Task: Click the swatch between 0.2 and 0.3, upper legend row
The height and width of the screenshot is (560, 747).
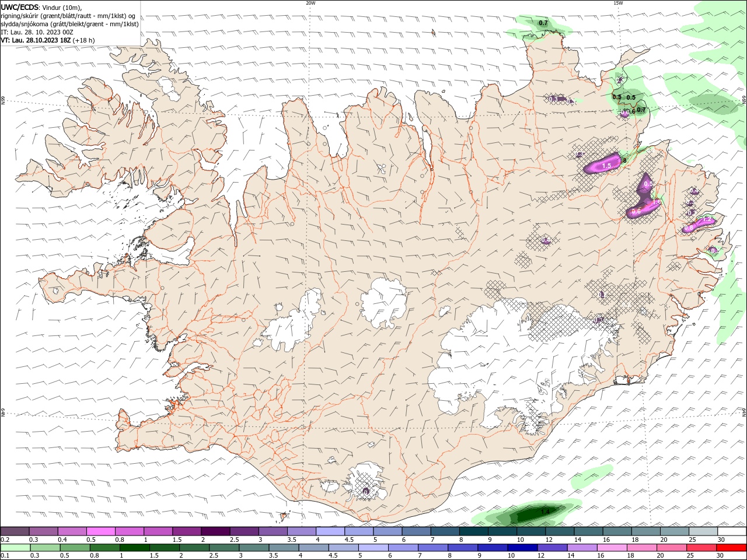Action: (x=15, y=531)
